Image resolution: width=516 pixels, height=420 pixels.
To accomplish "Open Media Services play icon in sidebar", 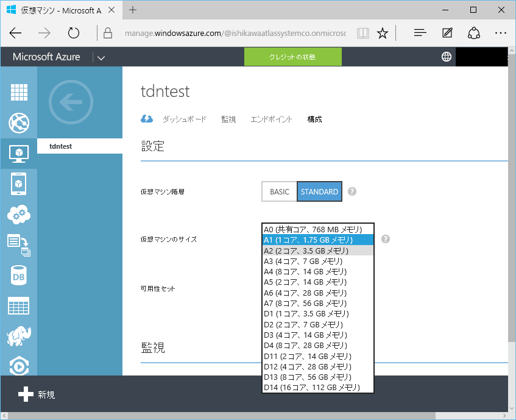I will coord(19,365).
